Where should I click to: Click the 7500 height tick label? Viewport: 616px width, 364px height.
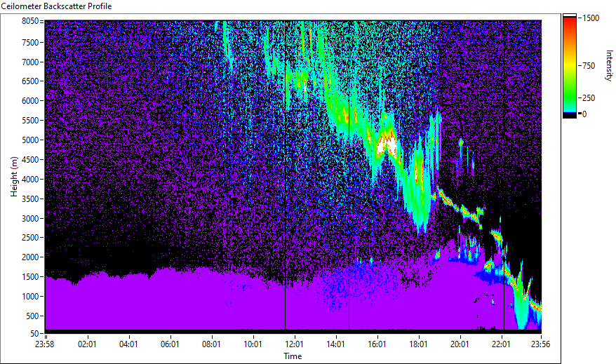tap(30, 42)
